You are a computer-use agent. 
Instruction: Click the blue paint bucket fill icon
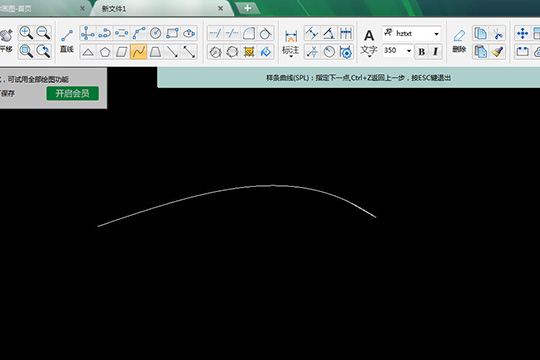[266, 52]
